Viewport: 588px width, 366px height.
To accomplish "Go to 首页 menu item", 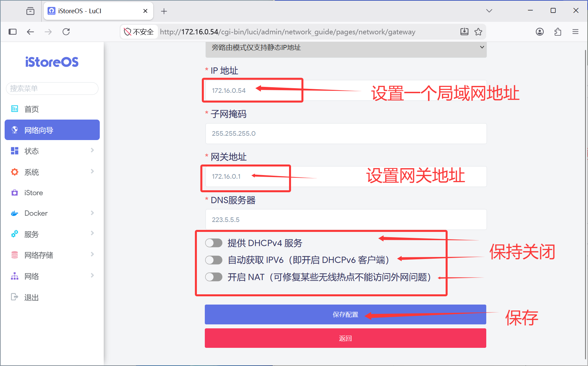I will pos(52,109).
